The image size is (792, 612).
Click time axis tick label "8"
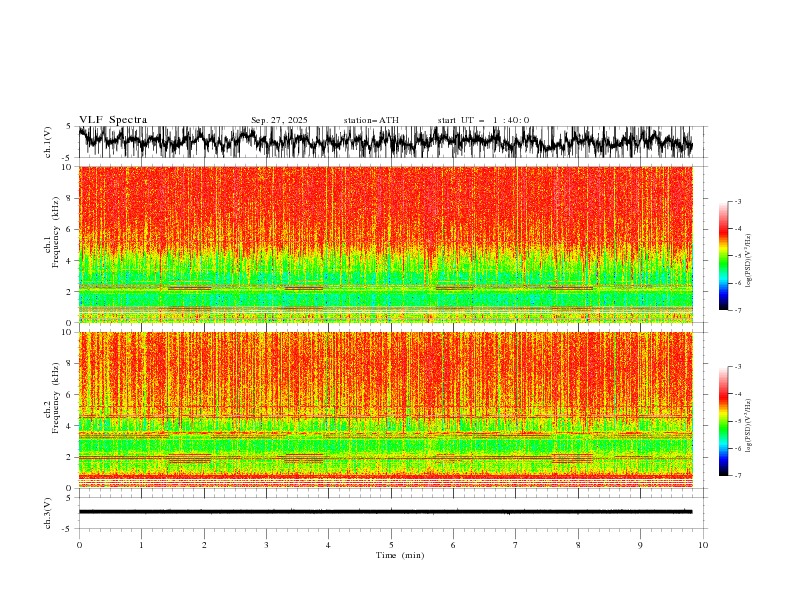[x=578, y=545]
